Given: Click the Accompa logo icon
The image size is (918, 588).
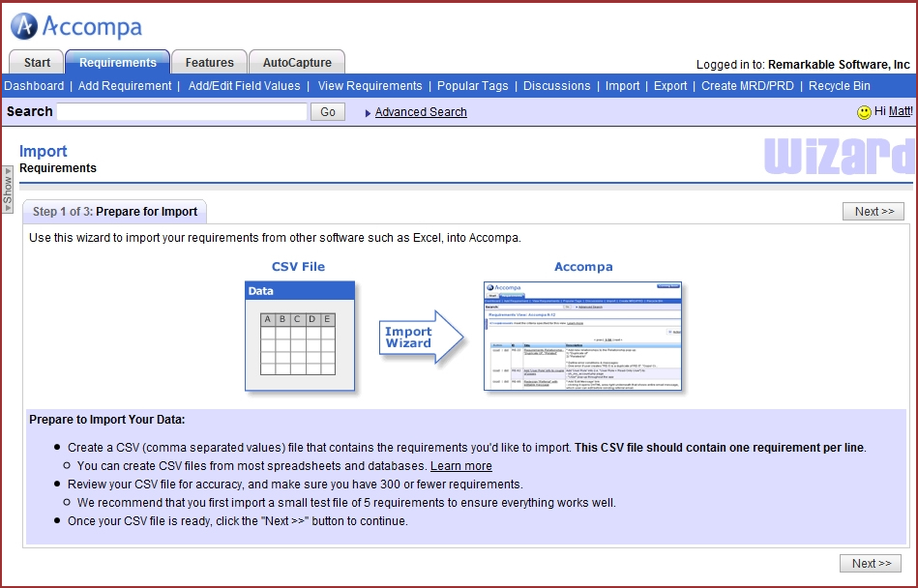Looking at the screenshot, I should (x=24, y=26).
